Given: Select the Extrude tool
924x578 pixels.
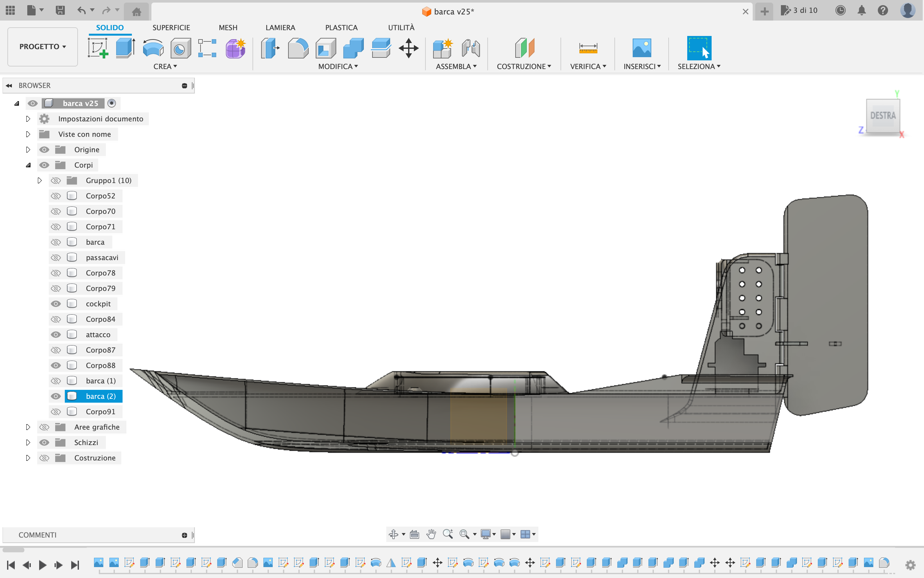Looking at the screenshot, I should tap(125, 48).
